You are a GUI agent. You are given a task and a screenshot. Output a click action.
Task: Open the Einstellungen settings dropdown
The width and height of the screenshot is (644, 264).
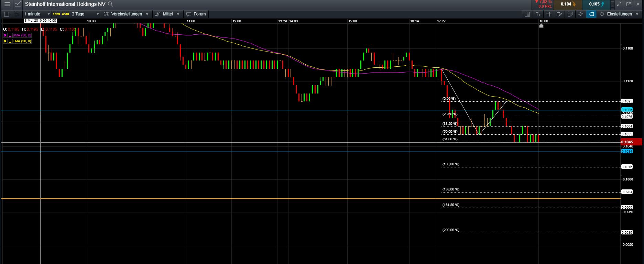620,14
